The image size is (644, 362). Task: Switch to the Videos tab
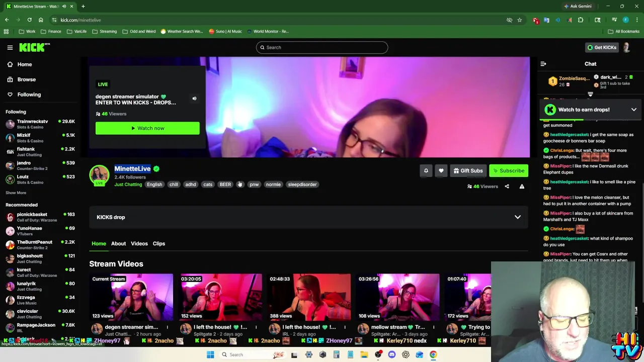139,243
